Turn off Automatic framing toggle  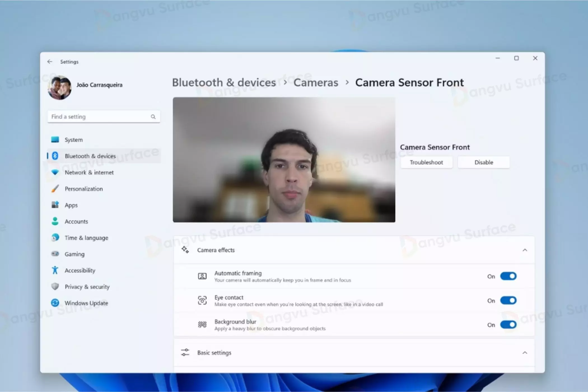click(x=508, y=276)
